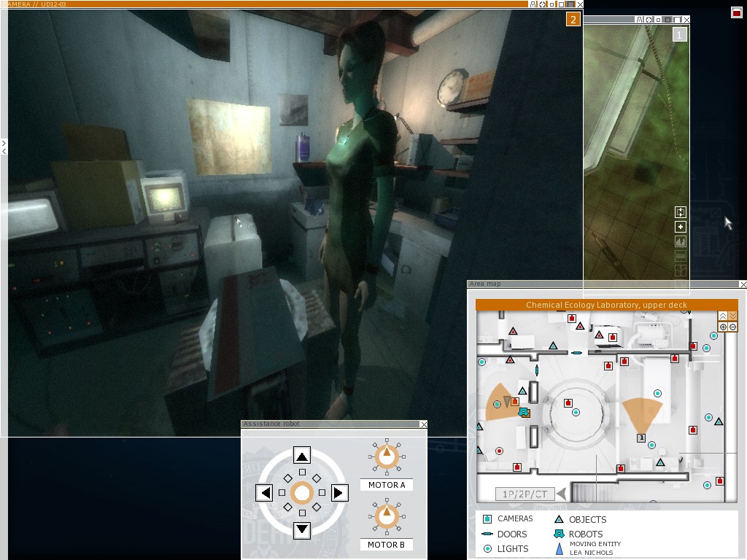Click the crosshair icon in camera 1 title bar
The image size is (747, 560).
tap(649, 20)
